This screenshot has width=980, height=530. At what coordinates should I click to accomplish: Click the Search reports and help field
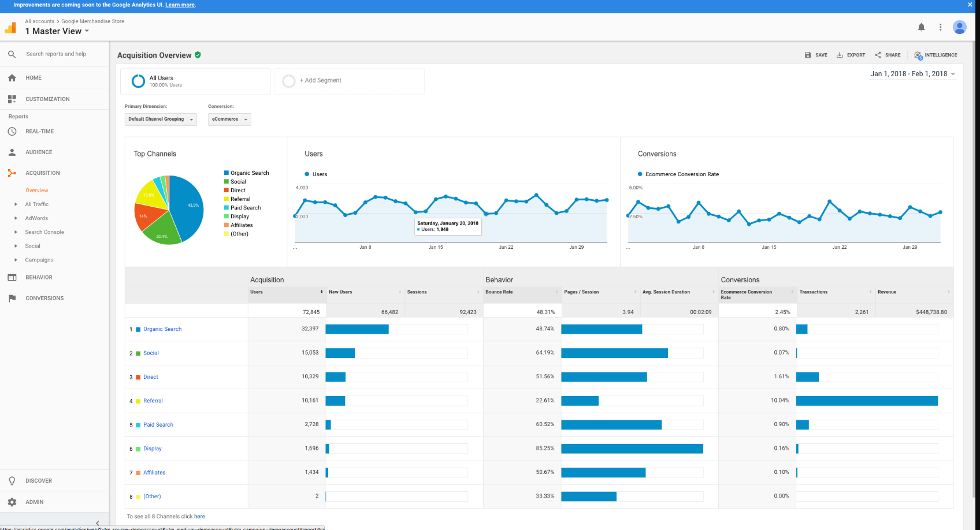coord(56,54)
